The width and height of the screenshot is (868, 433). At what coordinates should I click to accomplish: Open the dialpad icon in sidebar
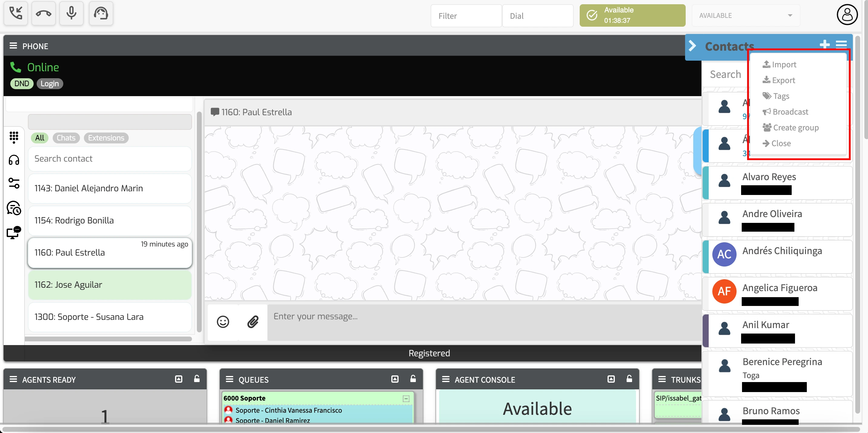point(14,137)
